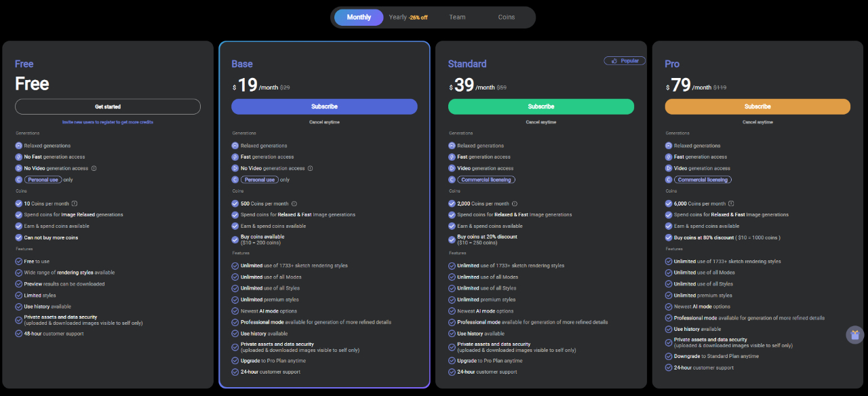Screen dimensions: 868x396
Task: Click the info icon next to 500 Coins per month
Action: point(294,203)
